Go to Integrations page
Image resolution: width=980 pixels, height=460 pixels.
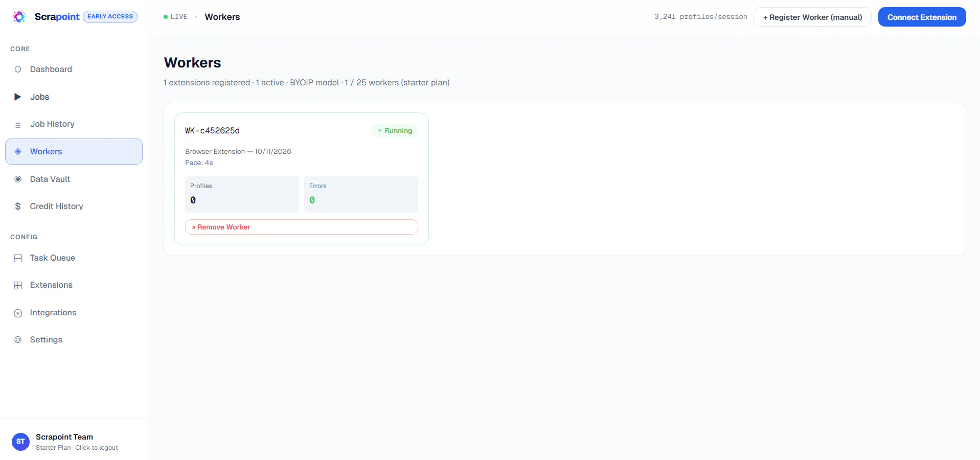pos(74,313)
